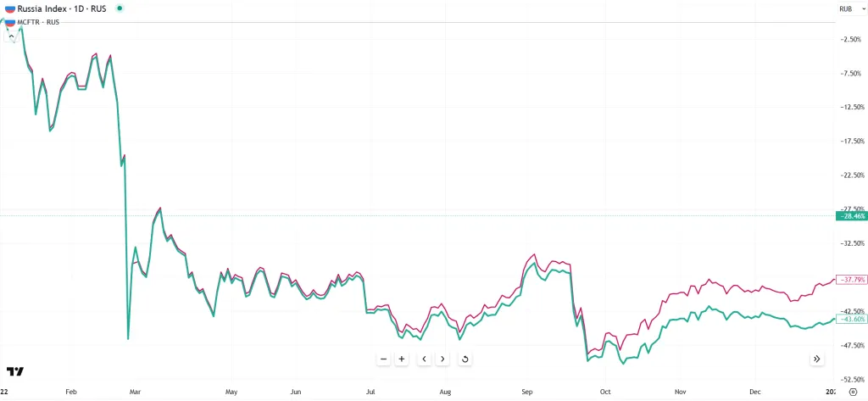Select the MCFTR RUS comparison legend
This screenshot has height=401, width=868.
click(x=38, y=21)
